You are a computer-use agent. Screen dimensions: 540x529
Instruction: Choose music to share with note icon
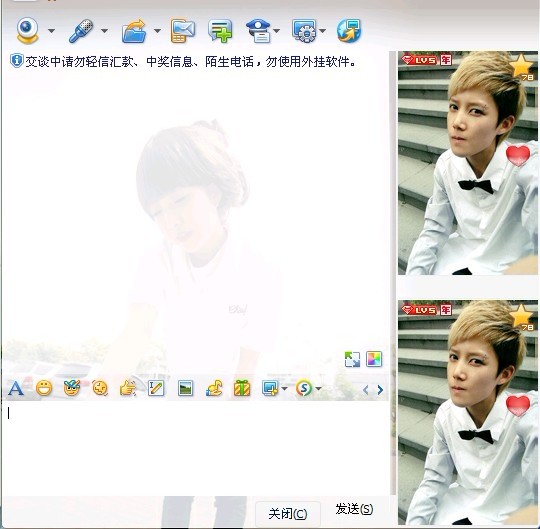[x=214, y=389]
